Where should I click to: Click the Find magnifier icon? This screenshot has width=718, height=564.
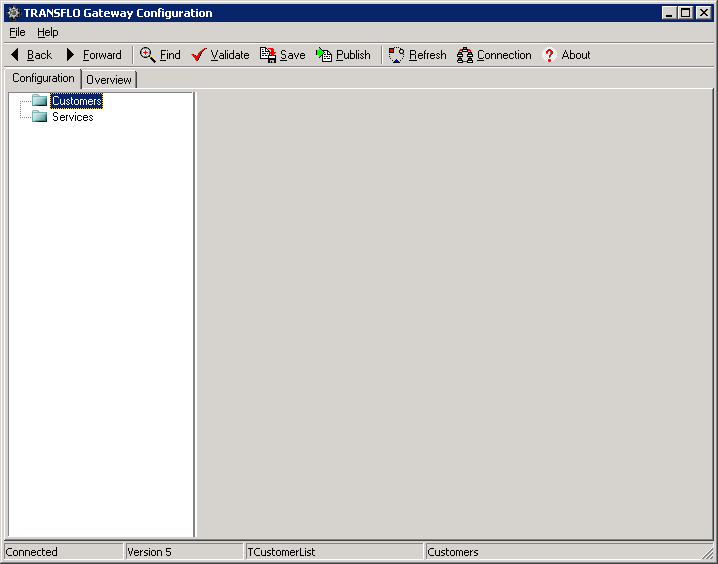[148, 55]
